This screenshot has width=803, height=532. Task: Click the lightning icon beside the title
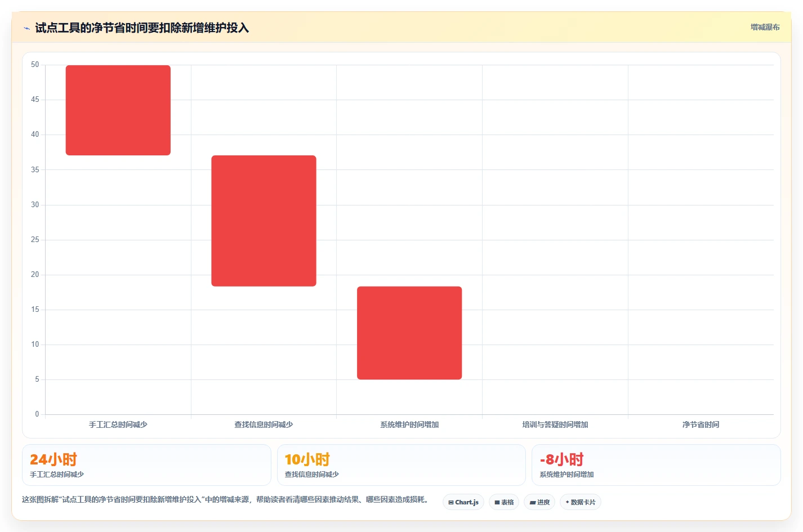coord(26,28)
